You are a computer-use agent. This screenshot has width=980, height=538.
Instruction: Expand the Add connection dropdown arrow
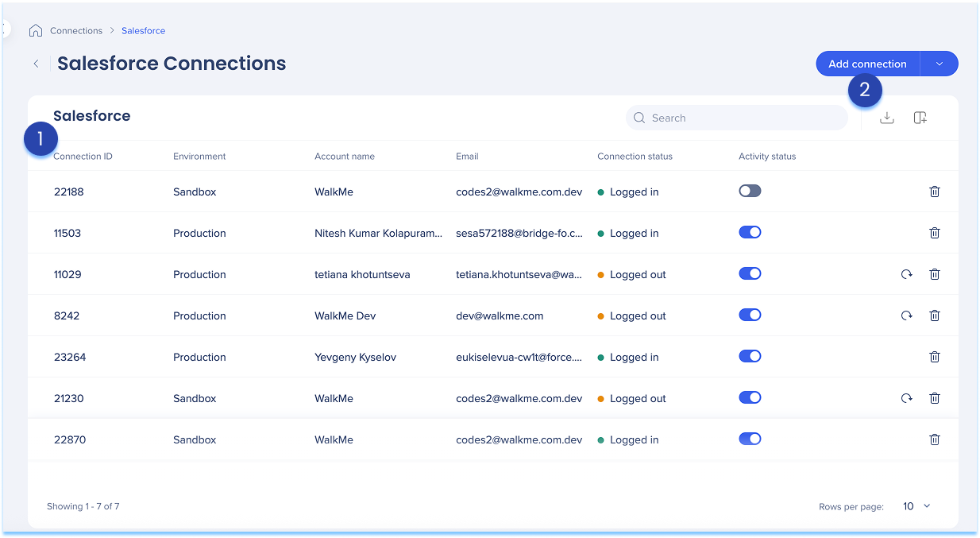(939, 64)
